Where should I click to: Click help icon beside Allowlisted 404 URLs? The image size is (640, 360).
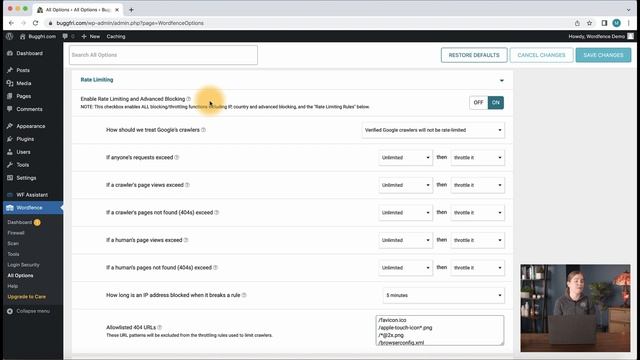click(160, 327)
